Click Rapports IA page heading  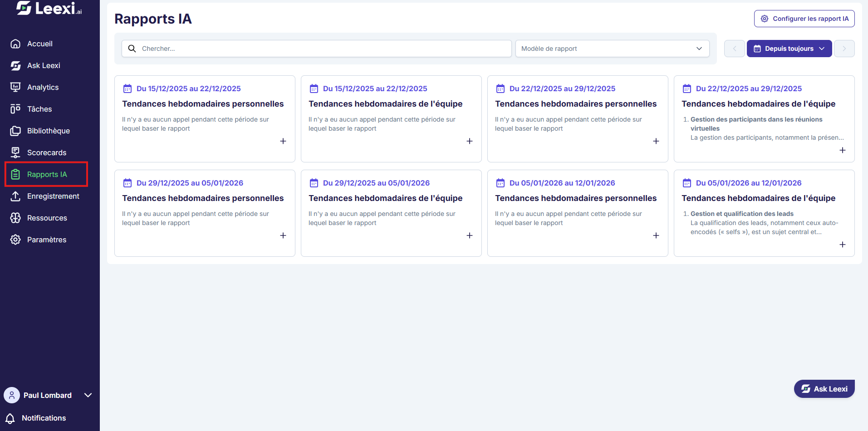tap(153, 19)
